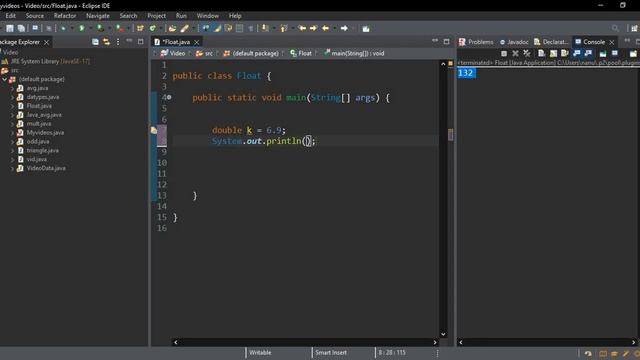Remove all terminated launches double-X icon
This screenshot has width=640, height=360.
(x=527, y=53)
